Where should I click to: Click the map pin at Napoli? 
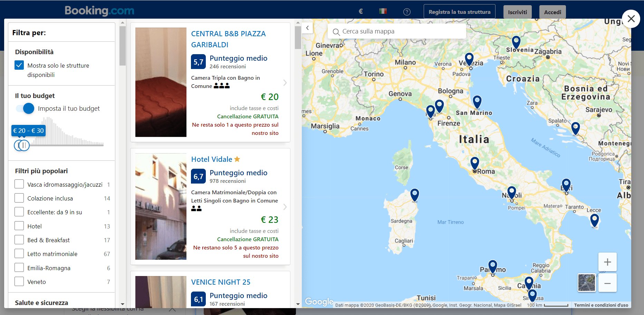coord(511,193)
